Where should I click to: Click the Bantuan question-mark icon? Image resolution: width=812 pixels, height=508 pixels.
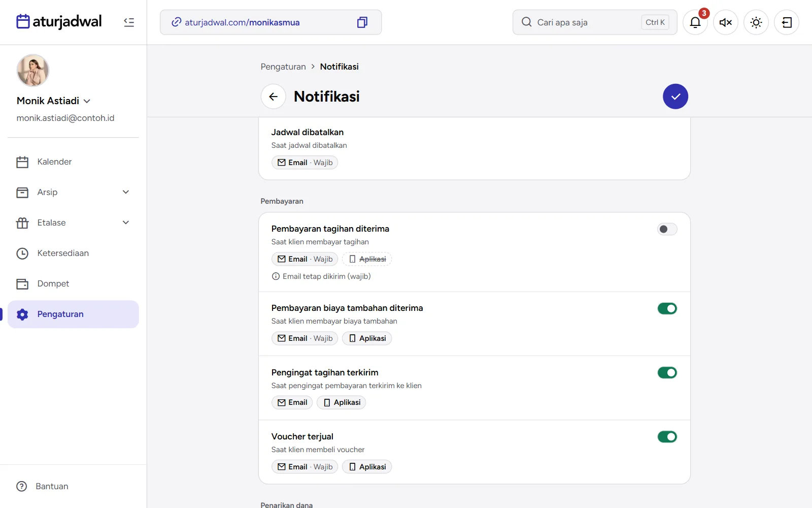coord(22,486)
